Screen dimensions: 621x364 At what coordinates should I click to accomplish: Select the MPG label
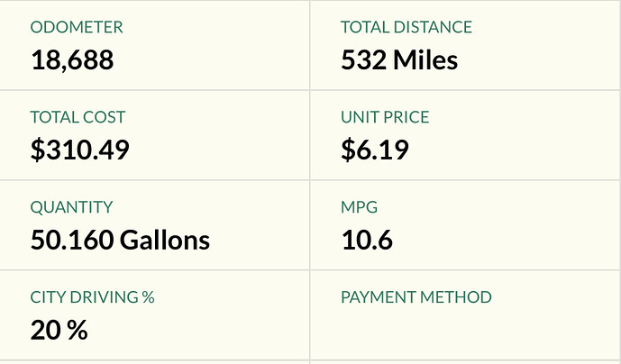360,207
